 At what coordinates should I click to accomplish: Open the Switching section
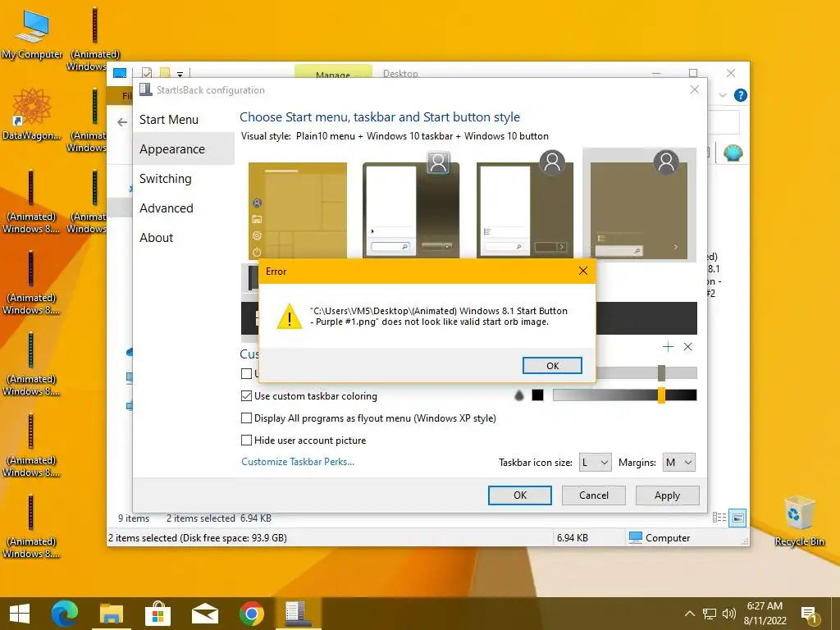(x=165, y=178)
